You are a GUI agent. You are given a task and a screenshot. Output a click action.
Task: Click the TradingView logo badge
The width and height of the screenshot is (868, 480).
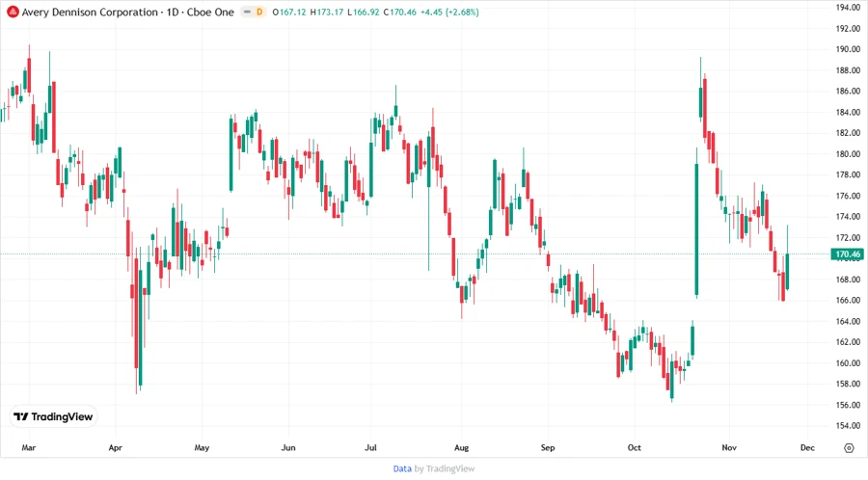(54, 416)
